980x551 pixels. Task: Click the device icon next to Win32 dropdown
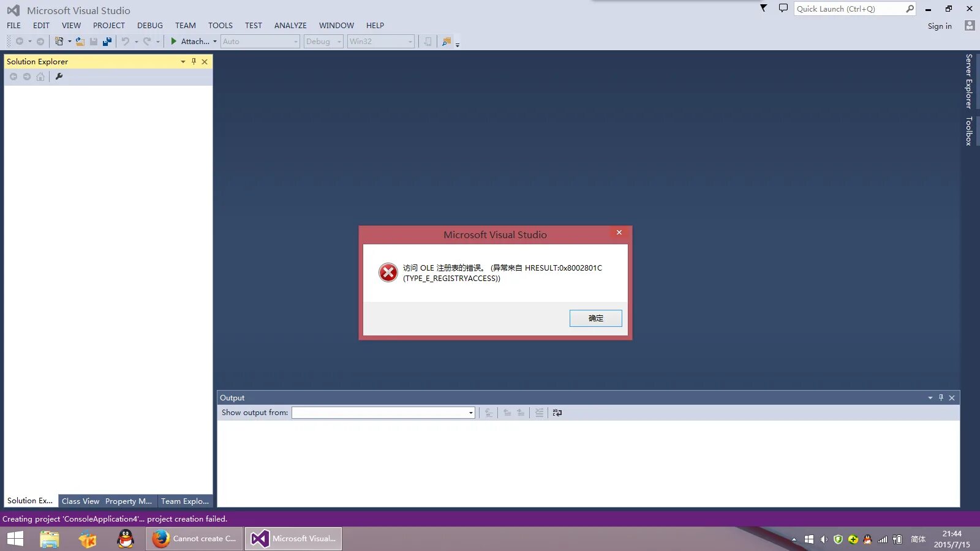coord(428,42)
